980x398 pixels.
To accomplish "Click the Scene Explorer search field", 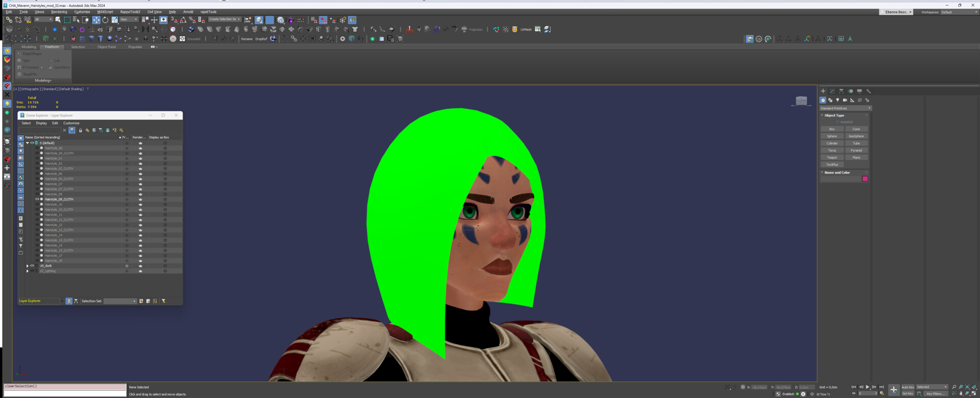I will 40,130.
